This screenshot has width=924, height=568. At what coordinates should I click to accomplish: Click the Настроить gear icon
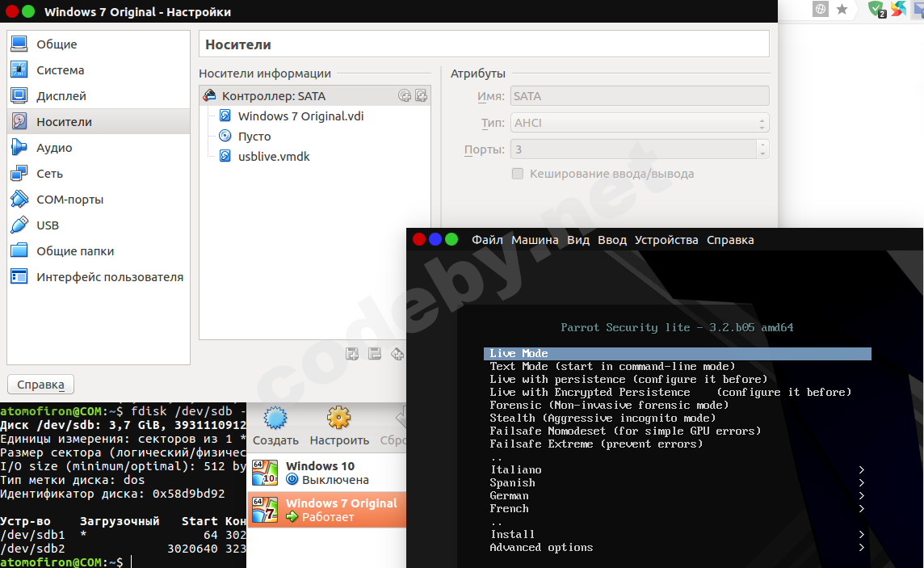click(x=339, y=419)
